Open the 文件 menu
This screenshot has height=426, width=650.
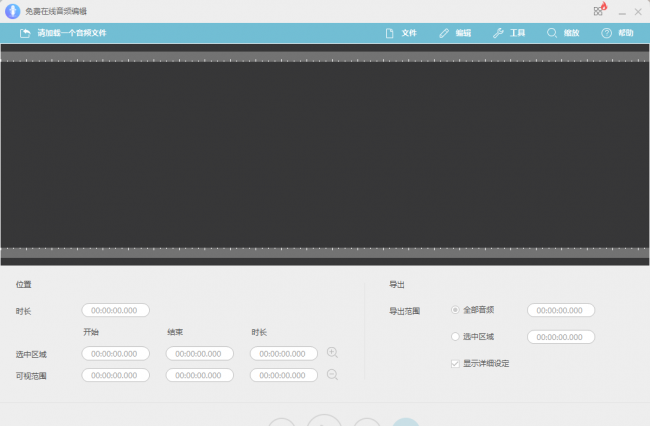tap(401, 33)
